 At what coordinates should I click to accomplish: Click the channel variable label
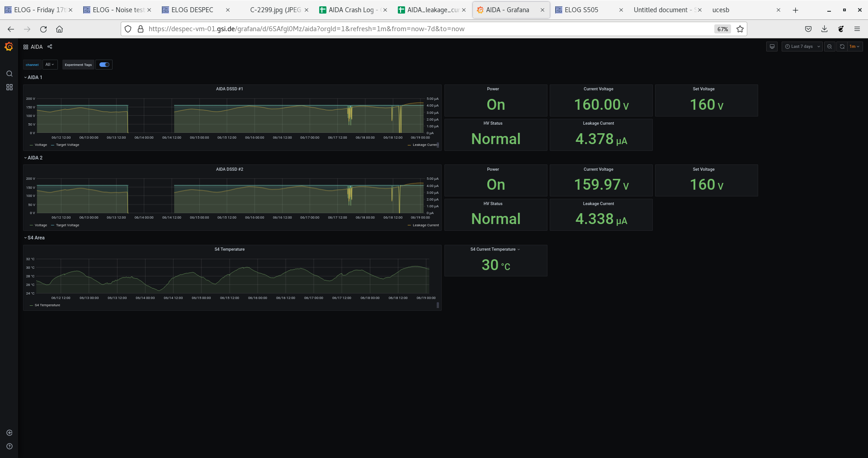(x=32, y=65)
